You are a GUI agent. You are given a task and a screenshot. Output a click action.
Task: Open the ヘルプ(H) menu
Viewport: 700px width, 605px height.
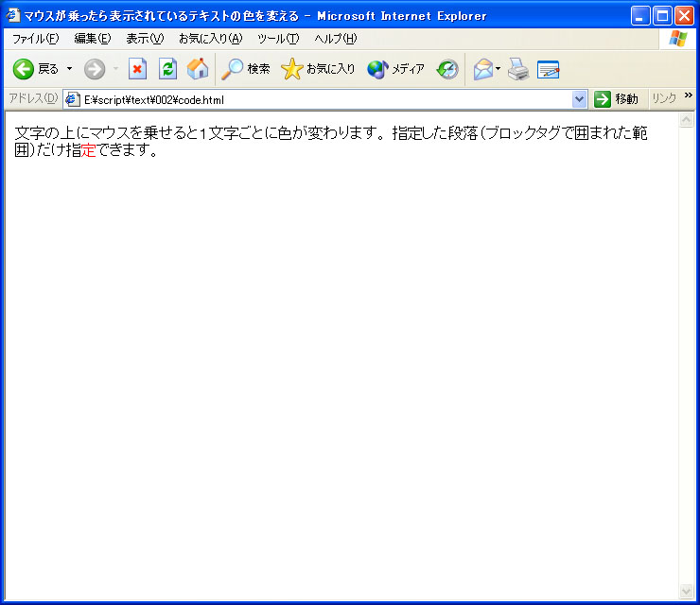coord(335,39)
